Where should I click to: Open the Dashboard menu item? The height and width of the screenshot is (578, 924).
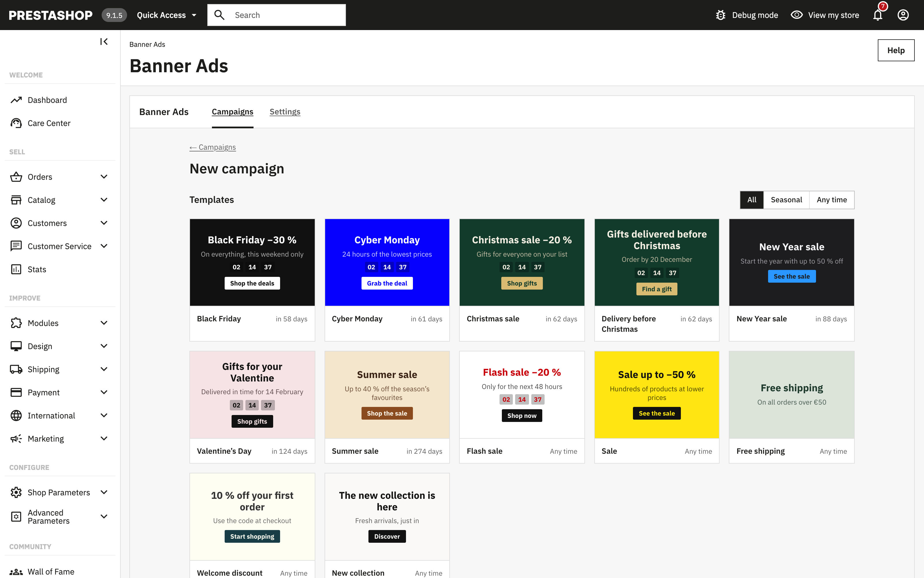click(x=60, y=100)
